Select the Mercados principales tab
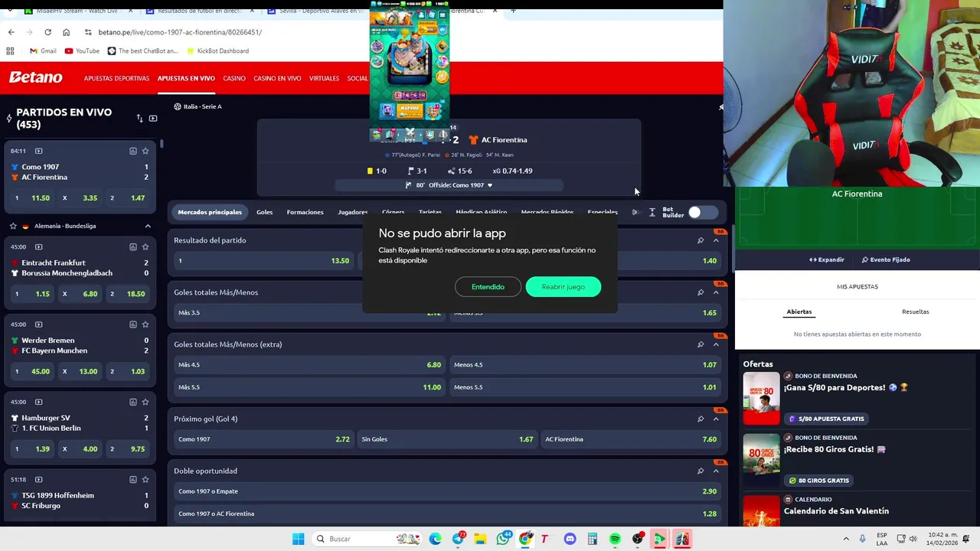 coord(210,212)
